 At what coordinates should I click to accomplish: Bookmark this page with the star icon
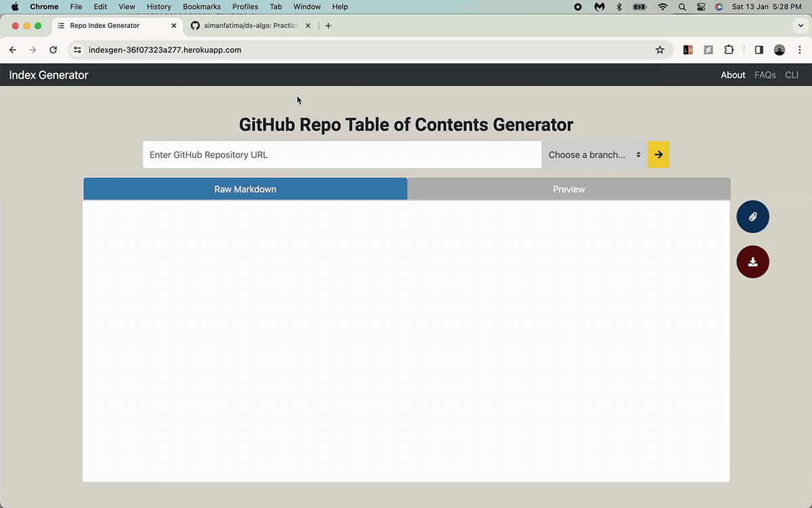(660, 49)
